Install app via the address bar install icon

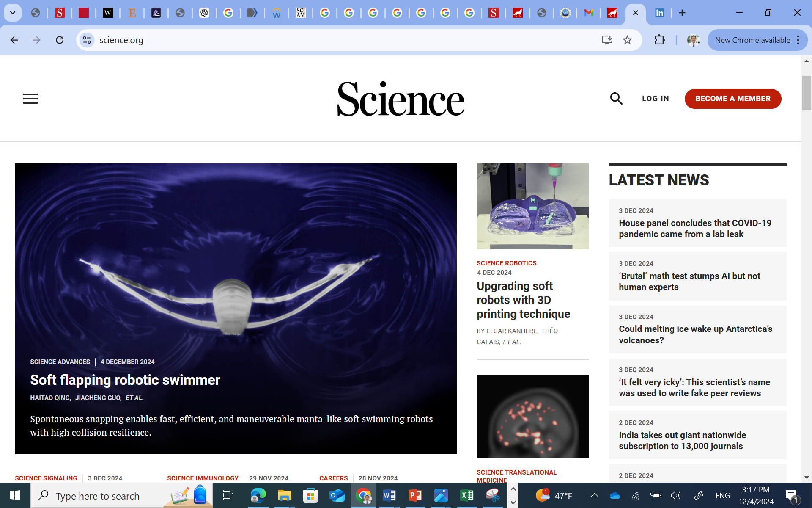[607, 40]
